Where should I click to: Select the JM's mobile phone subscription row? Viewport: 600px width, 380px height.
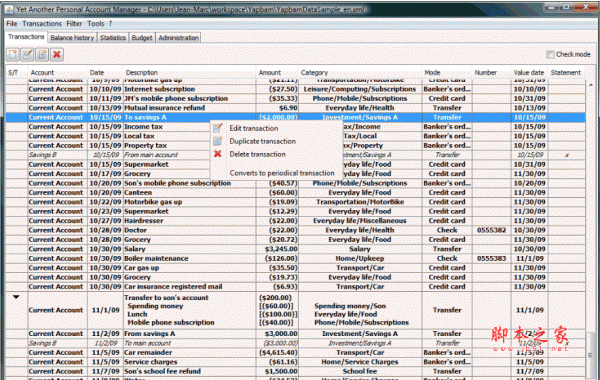[295, 98]
